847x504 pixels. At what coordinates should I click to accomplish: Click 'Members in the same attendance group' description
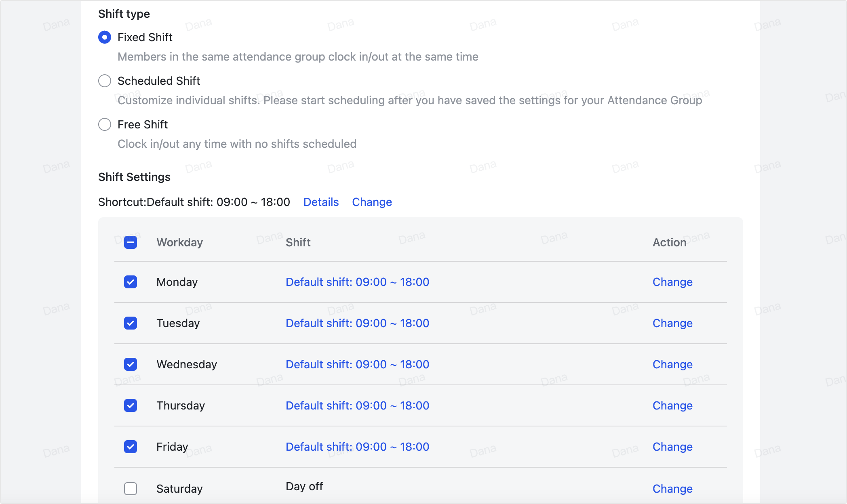click(x=298, y=57)
